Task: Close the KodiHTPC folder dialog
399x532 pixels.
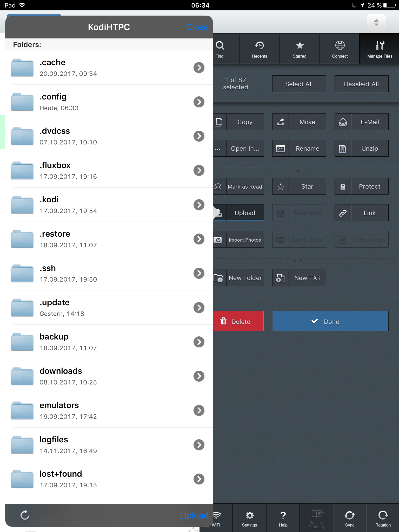Action: 197,27
